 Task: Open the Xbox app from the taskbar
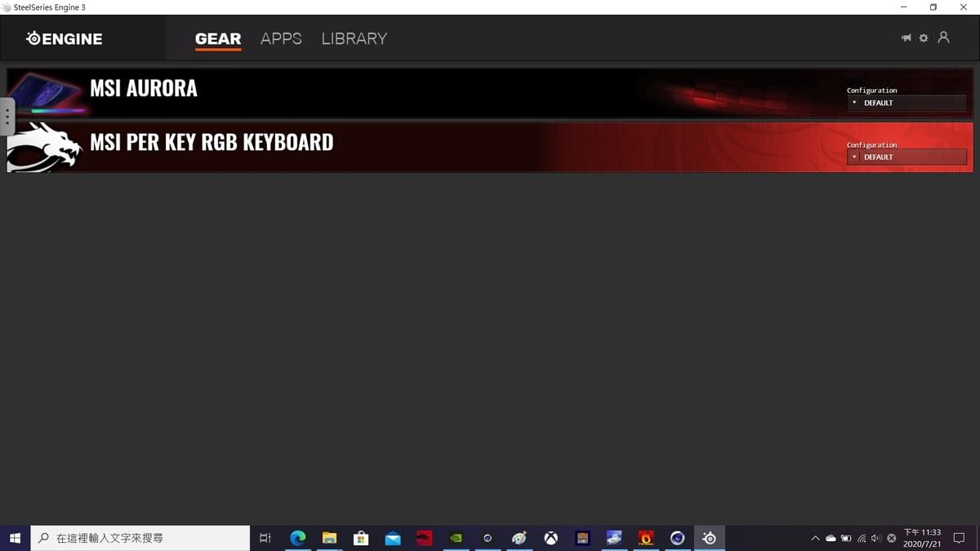[x=551, y=538]
